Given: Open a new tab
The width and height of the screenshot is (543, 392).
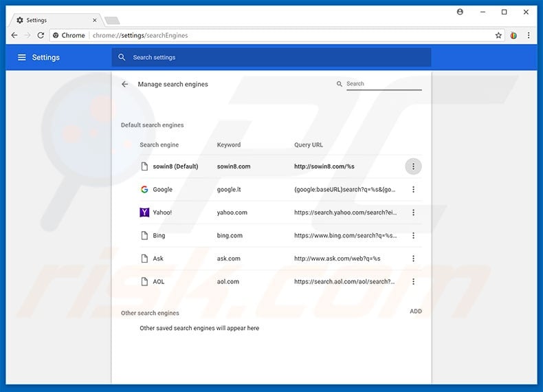Looking at the screenshot, I should pos(112,21).
